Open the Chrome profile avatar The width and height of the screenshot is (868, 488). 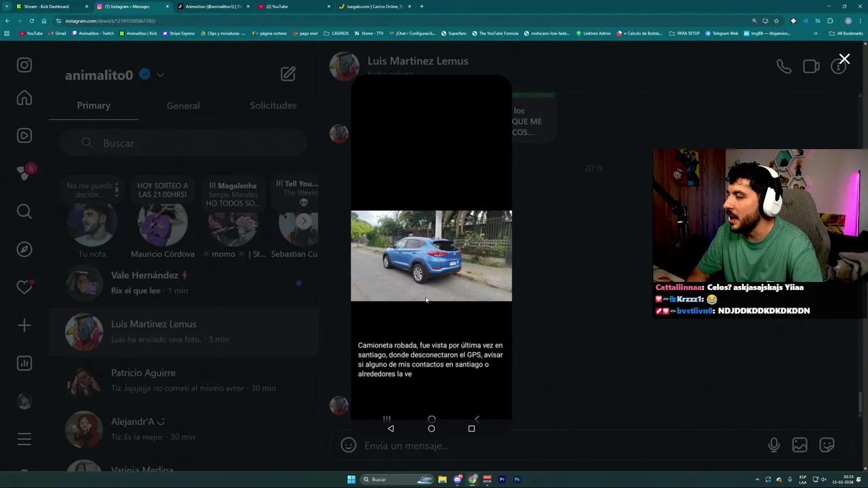coord(848,21)
